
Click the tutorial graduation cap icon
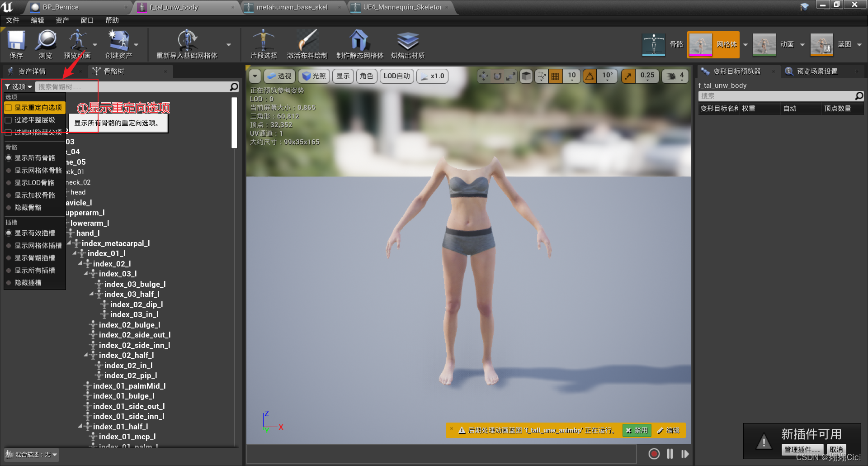[804, 6]
